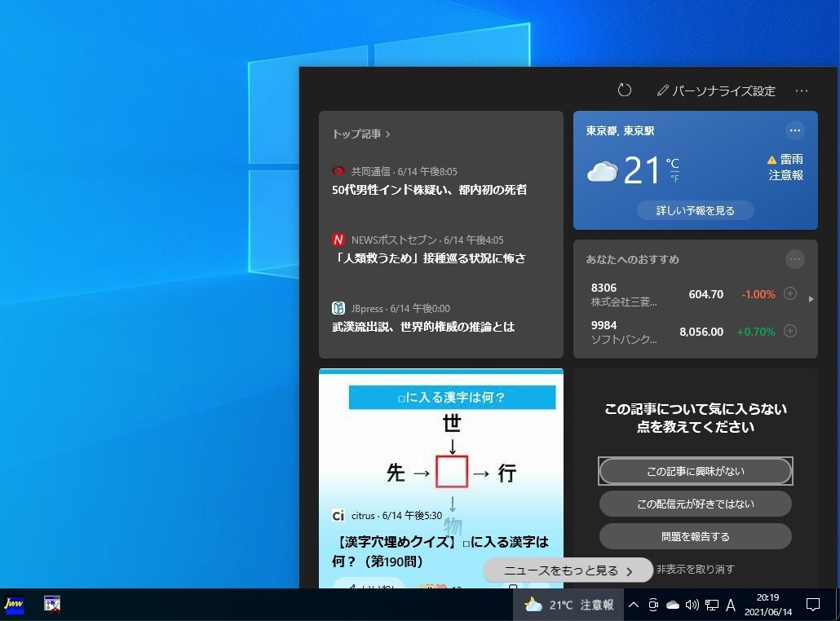
Task: Expand the トップ記事 section header
Action: coord(361,134)
